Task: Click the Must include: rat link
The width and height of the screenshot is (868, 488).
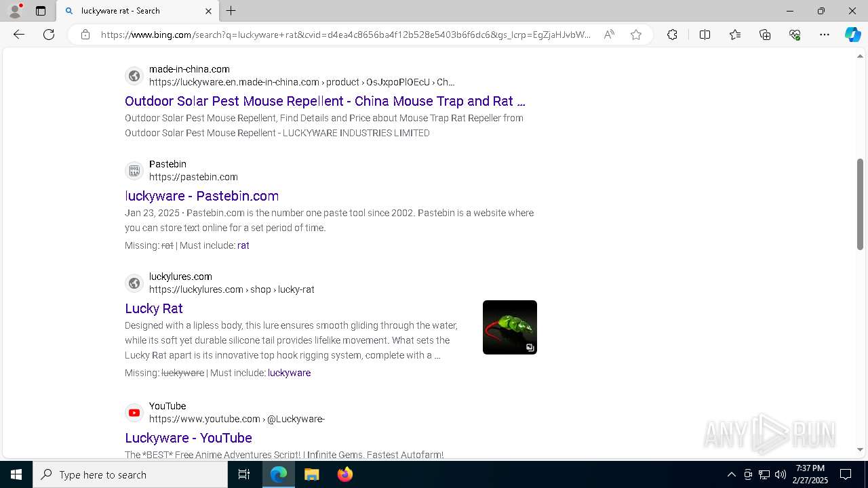Action: click(243, 245)
